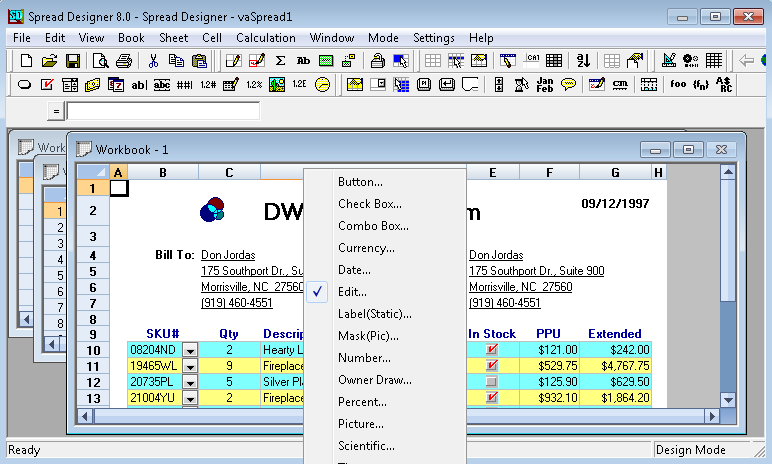Click the {fn} functions toolbar icon

(701, 85)
